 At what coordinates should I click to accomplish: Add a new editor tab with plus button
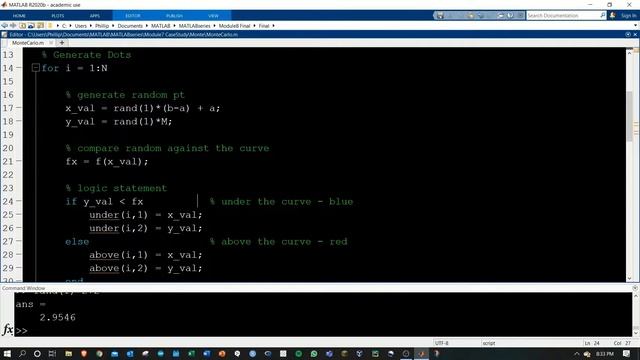pyautogui.click(x=62, y=42)
